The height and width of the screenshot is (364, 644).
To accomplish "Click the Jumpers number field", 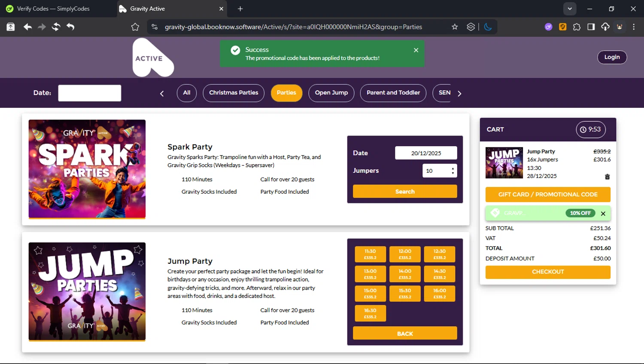I will (x=440, y=171).
